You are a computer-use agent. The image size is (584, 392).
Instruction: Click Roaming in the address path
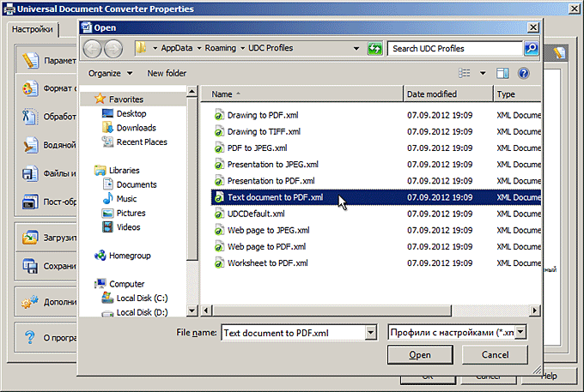point(220,48)
